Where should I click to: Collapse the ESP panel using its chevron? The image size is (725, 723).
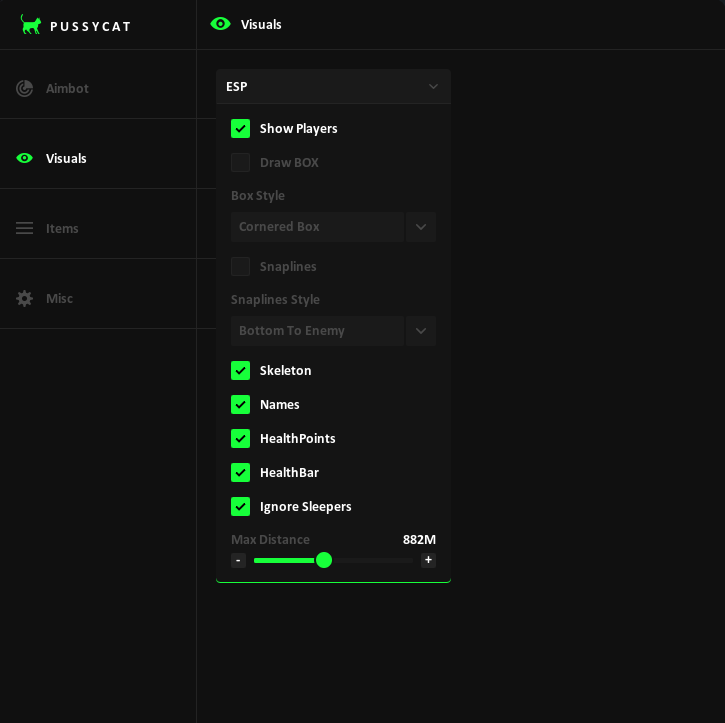coord(433,86)
